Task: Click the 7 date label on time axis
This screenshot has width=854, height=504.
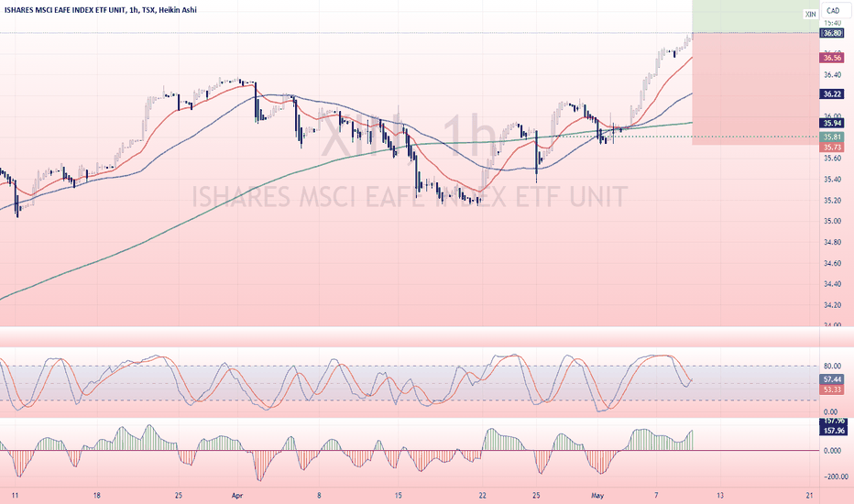Action: 656,495
